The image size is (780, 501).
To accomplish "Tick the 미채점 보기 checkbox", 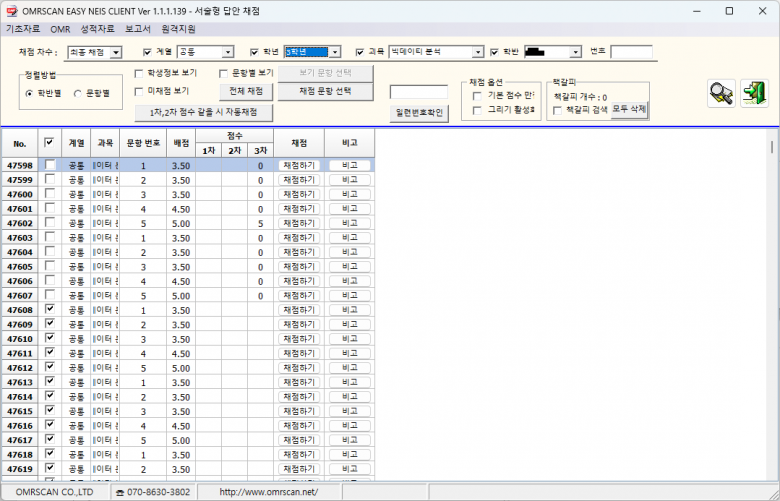I will click(x=140, y=91).
